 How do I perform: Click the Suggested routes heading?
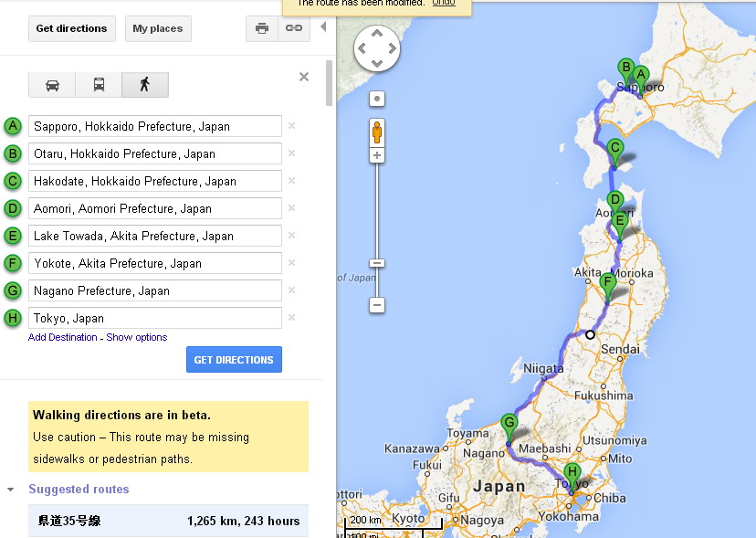pos(79,489)
